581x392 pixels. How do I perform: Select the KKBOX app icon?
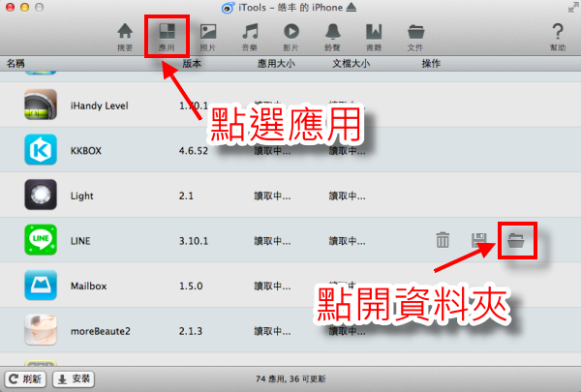(41, 150)
